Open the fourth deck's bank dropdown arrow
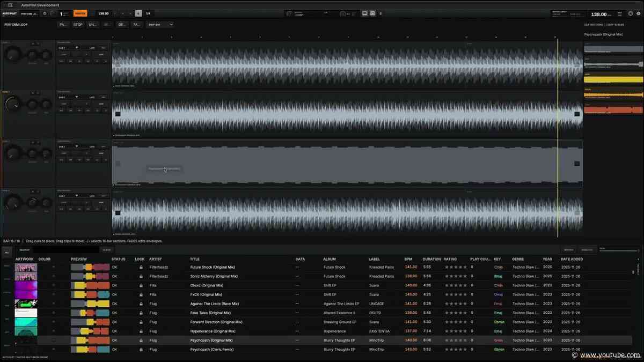 77,196
